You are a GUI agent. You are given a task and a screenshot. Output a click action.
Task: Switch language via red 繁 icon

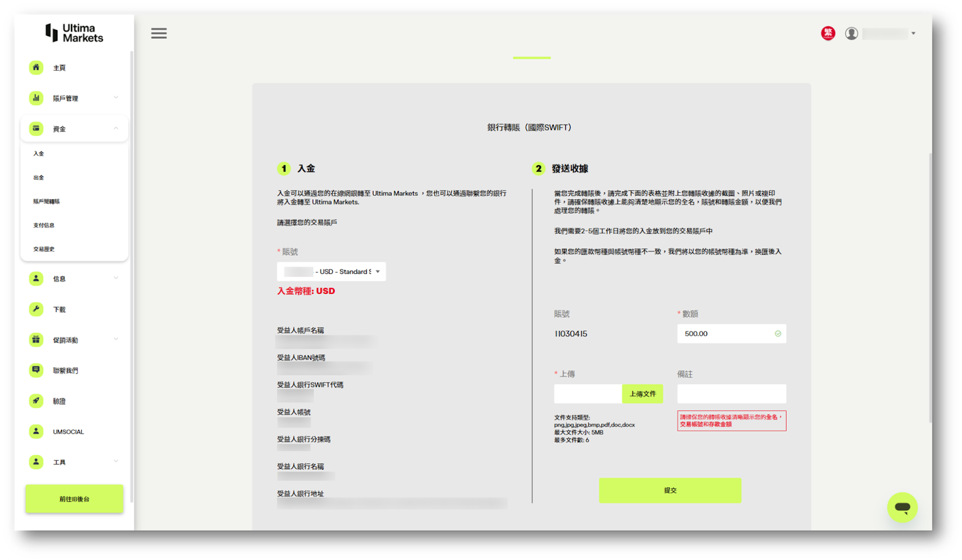pyautogui.click(x=828, y=34)
